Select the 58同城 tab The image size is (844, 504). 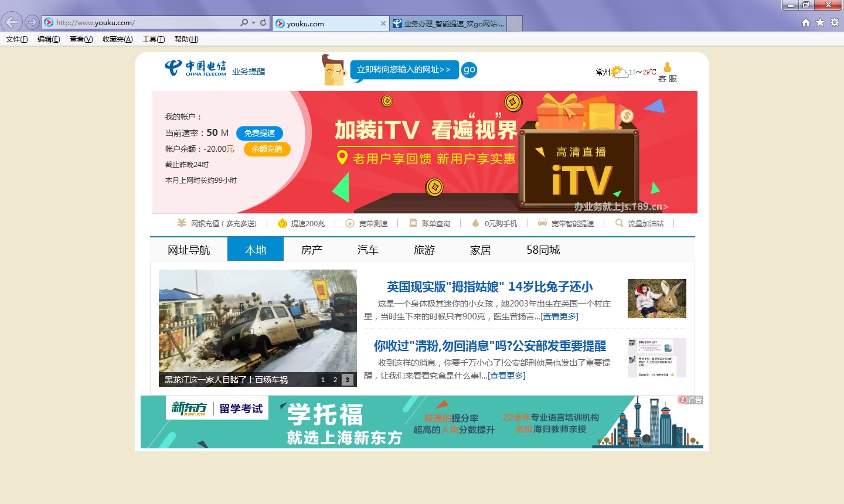pos(543,250)
